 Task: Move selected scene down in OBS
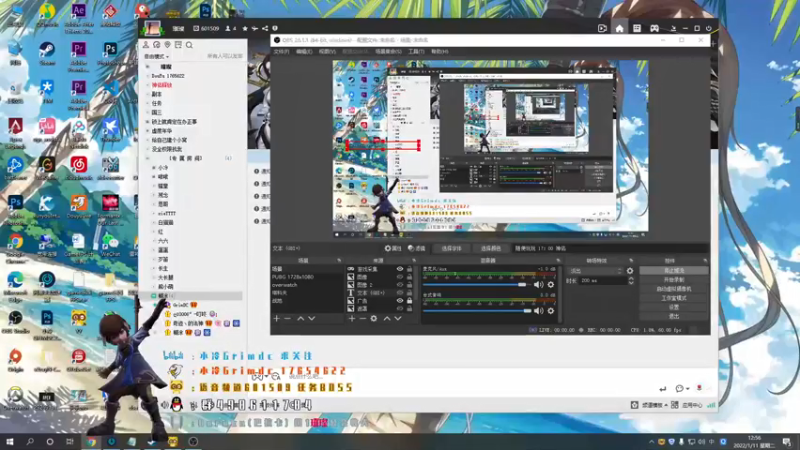pyautogui.click(x=312, y=318)
